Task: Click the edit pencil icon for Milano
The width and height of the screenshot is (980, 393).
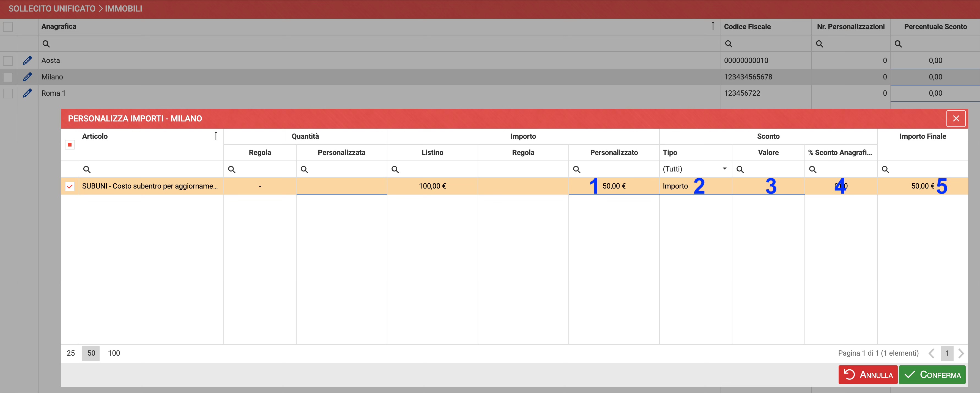Action: pos(27,77)
